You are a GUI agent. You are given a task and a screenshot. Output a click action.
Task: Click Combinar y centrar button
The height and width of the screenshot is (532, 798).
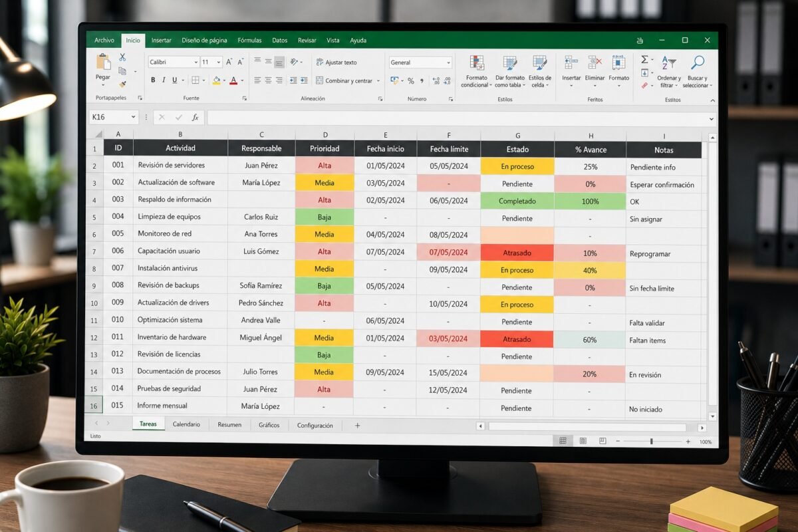[x=348, y=81]
